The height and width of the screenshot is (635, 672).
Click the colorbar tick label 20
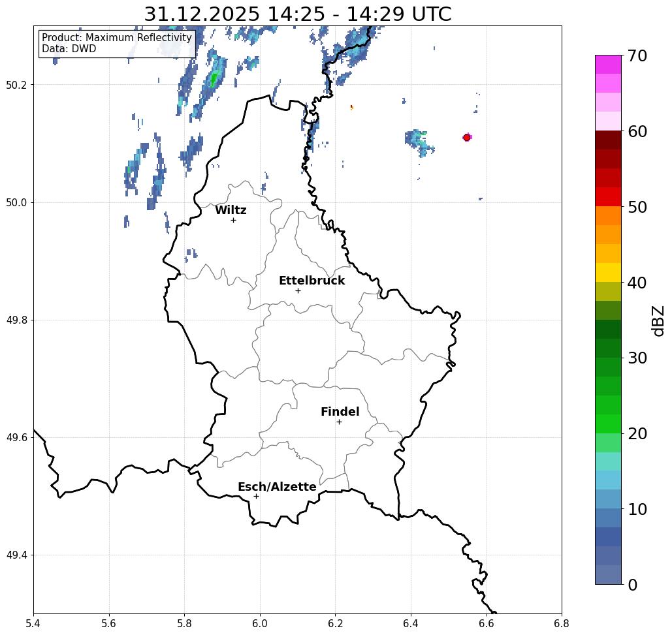(637, 433)
